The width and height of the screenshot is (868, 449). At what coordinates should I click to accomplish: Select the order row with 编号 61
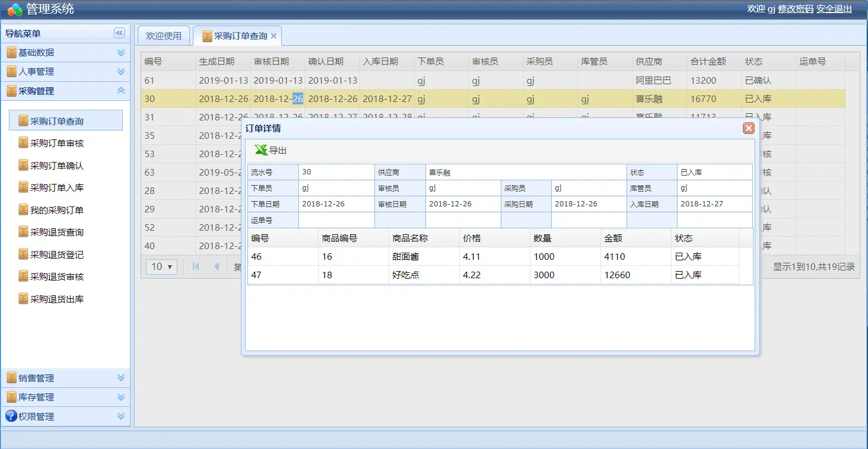pos(493,80)
